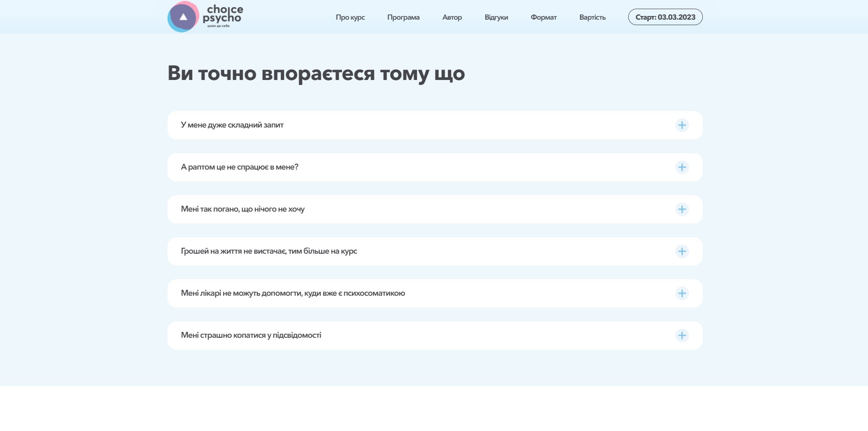Expand plus icon for 'У мене дуже складний запит'
868x431 pixels.
682,125
